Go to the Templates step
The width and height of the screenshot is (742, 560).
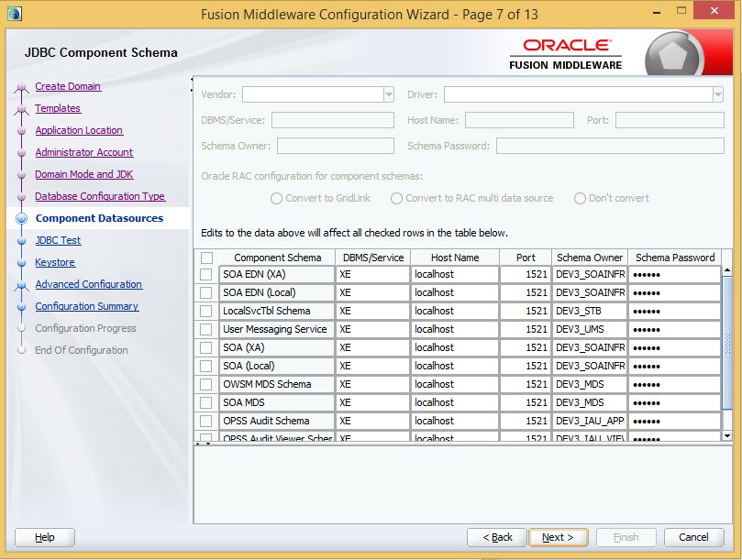58,108
